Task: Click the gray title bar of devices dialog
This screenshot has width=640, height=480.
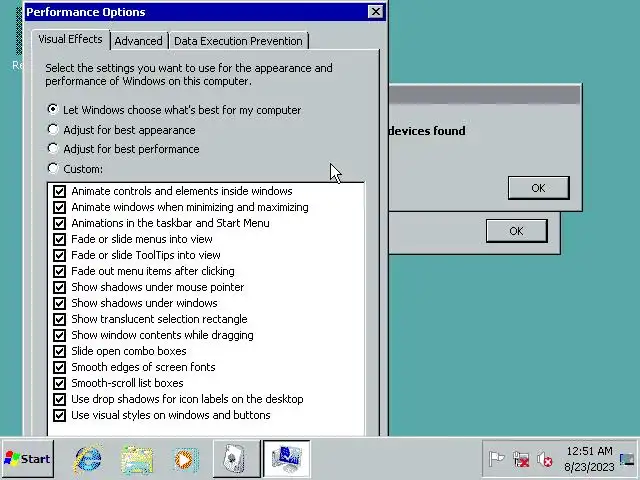Action: pyautogui.click(x=484, y=95)
